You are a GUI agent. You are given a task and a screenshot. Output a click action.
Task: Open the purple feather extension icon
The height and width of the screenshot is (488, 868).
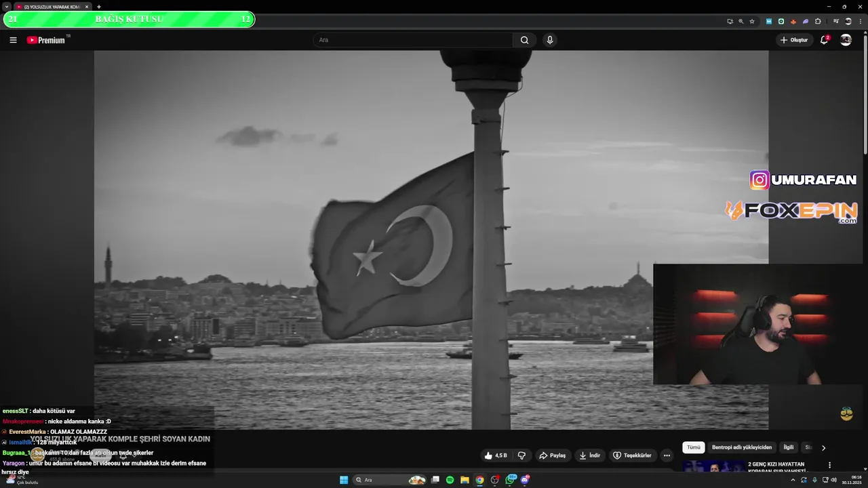click(806, 21)
